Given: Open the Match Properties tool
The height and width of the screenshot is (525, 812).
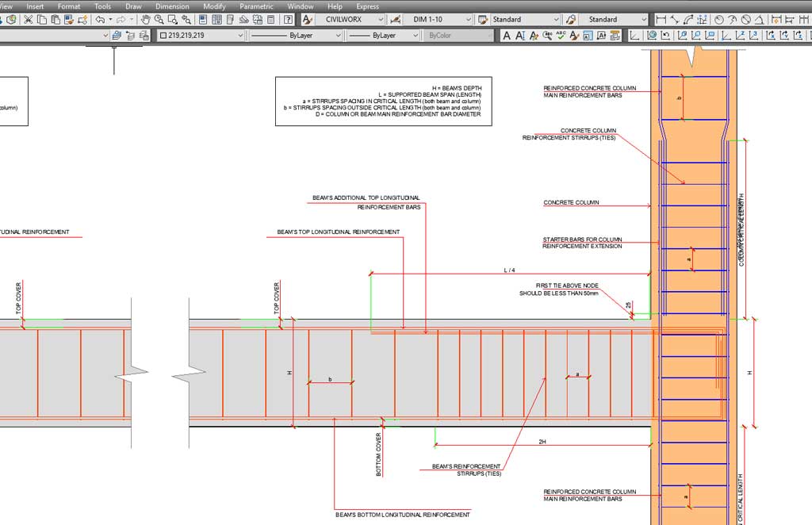Looking at the screenshot, I should 69,19.
